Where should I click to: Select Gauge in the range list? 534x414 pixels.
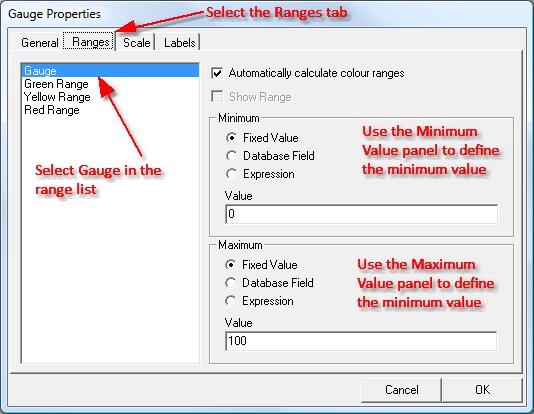pyautogui.click(x=110, y=70)
